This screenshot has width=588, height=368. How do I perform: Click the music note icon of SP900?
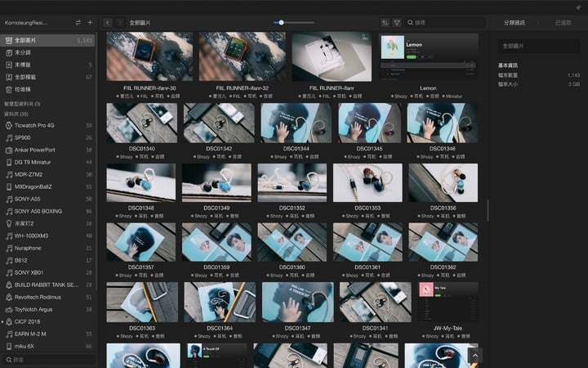pyautogui.click(x=9, y=138)
